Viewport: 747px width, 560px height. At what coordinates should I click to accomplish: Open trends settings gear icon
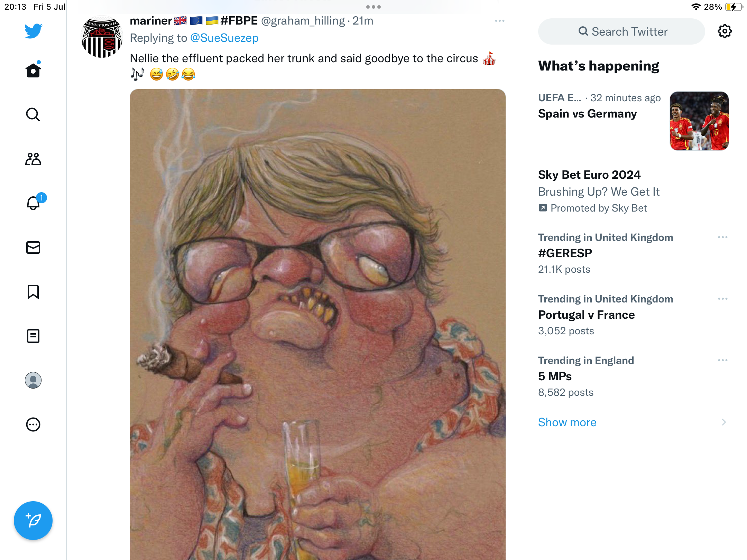click(725, 31)
